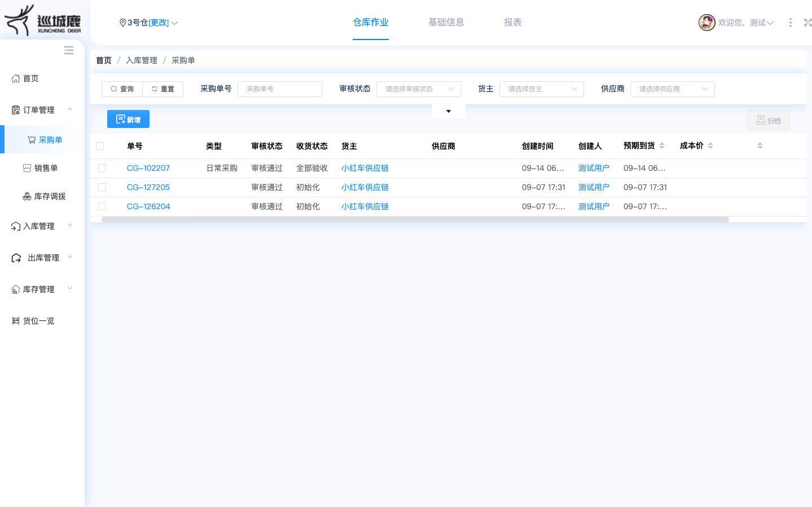
Task: Click the 出库管理 outbound icon
Action: [16, 258]
